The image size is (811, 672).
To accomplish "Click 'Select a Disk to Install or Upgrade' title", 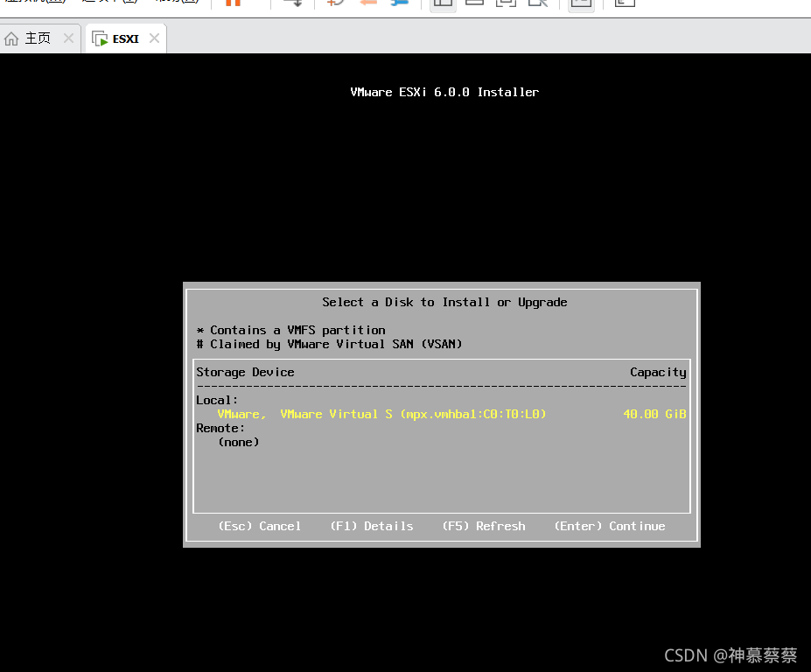I will point(444,302).
